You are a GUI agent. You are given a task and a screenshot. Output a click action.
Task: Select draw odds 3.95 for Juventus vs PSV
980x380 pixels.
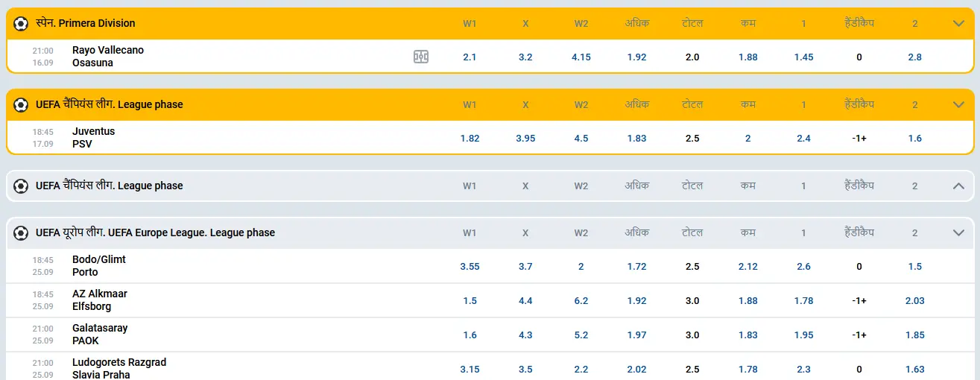coord(525,139)
